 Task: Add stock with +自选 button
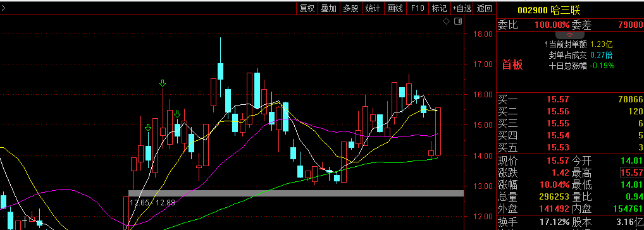(x=462, y=8)
